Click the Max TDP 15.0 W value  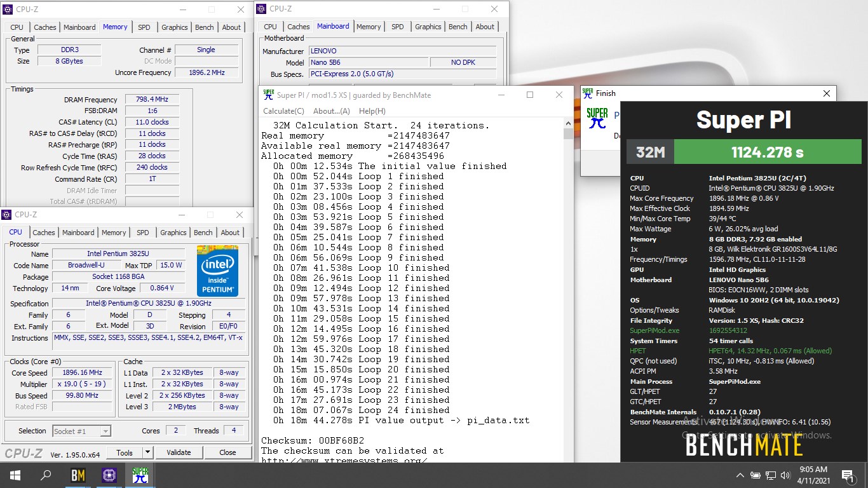170,265
